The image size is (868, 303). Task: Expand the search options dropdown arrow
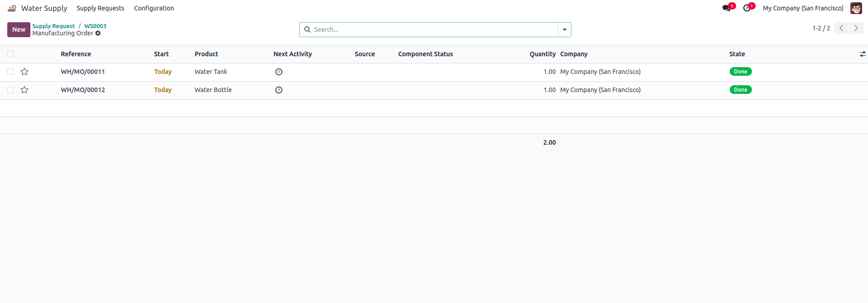coord(564,29)
